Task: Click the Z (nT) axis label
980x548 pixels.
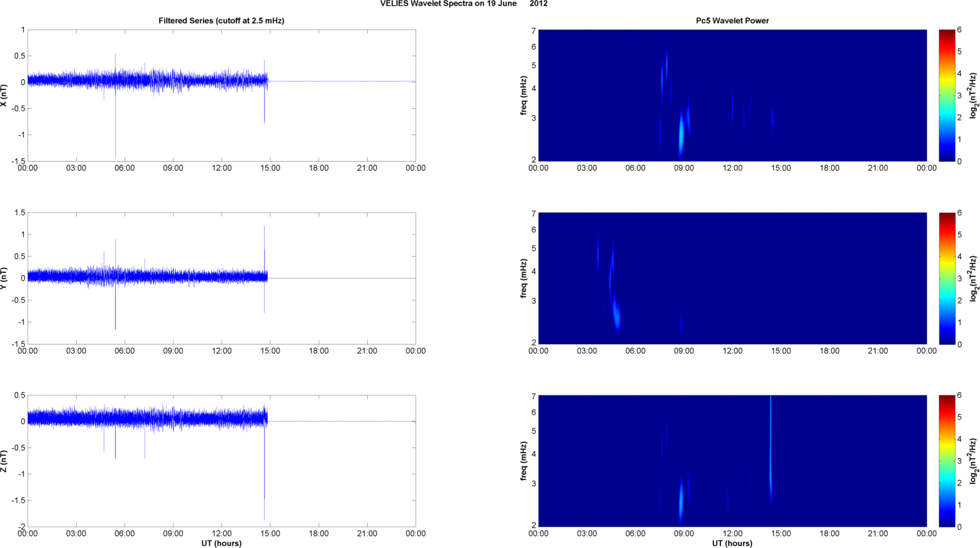Action: [5, 461]
